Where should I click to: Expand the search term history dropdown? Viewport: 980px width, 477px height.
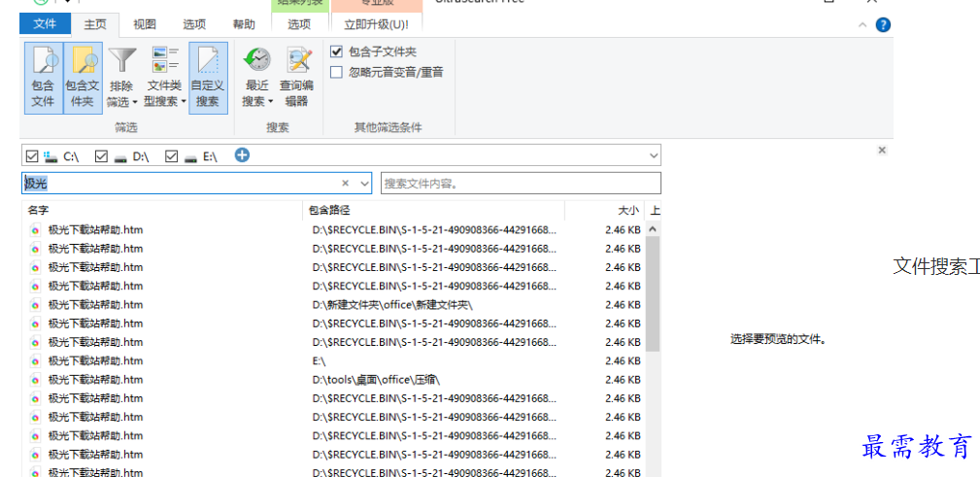tap(365, 184)
